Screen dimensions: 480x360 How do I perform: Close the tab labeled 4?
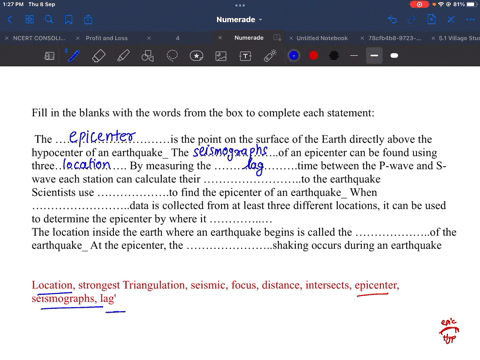tap(149, 38)
